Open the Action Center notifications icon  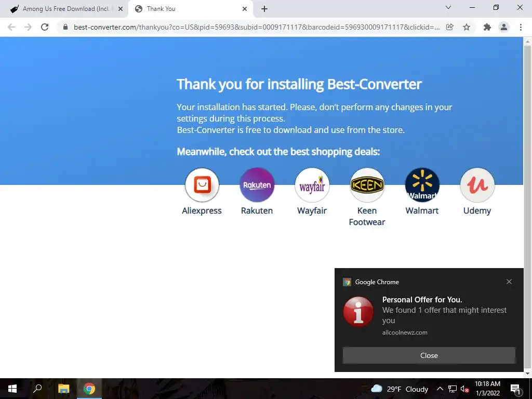coord(515,389)
